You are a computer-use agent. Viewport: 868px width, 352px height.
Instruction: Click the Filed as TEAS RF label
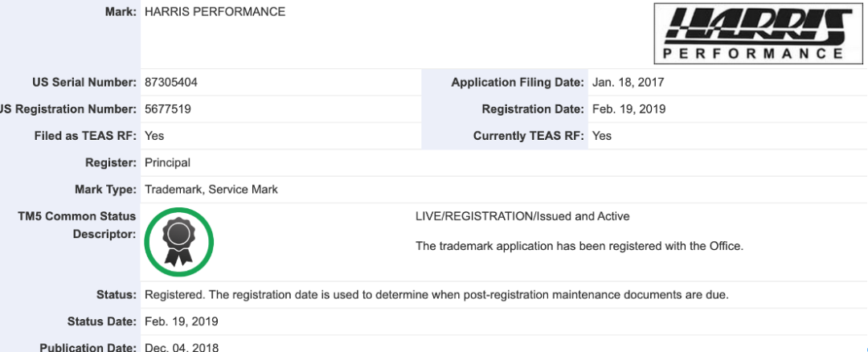pos(84,136)
